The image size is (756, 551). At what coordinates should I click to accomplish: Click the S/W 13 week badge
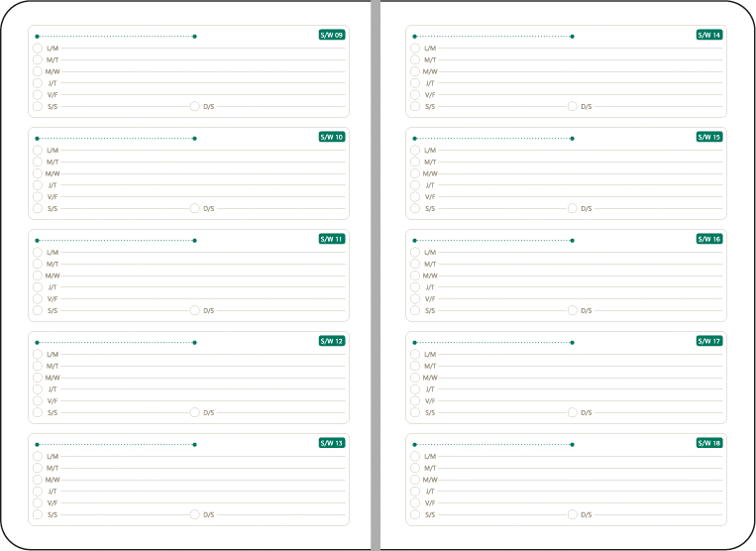[332, 443]
